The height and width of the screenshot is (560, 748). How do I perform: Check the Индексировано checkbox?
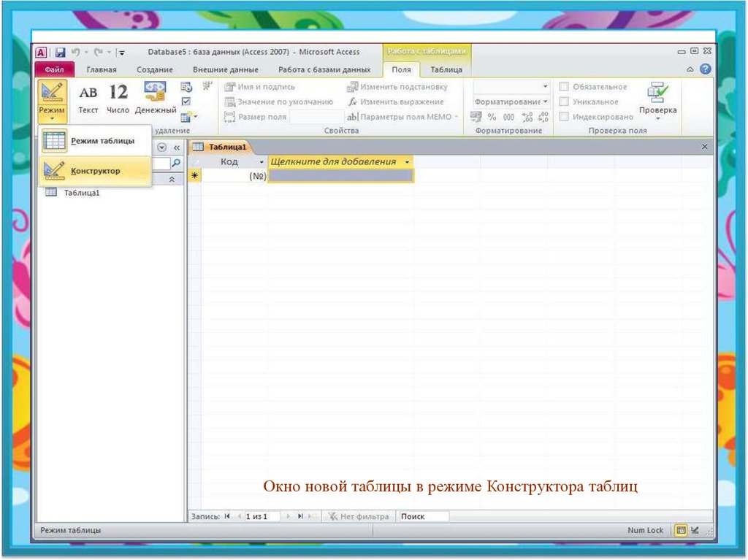tap(563, 116)
